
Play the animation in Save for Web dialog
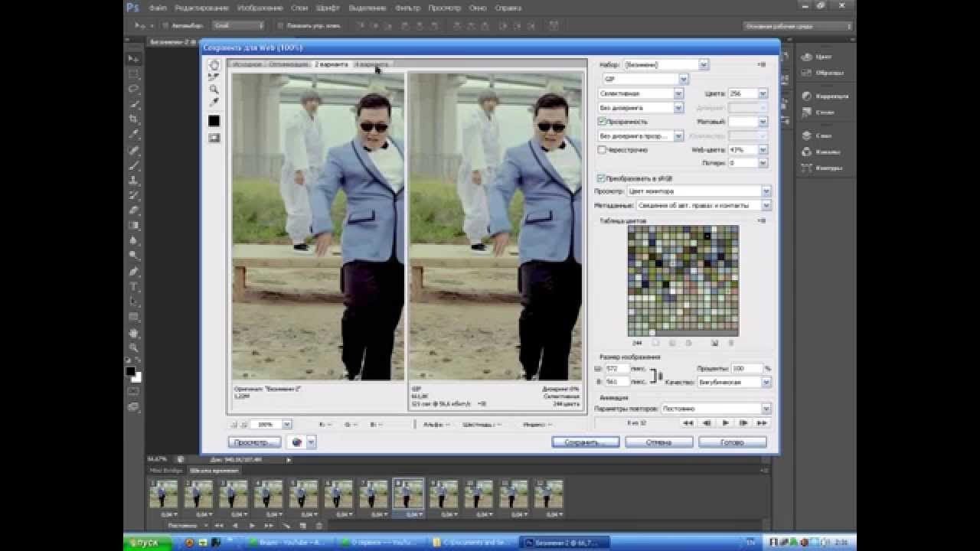(x=726, y=422)
